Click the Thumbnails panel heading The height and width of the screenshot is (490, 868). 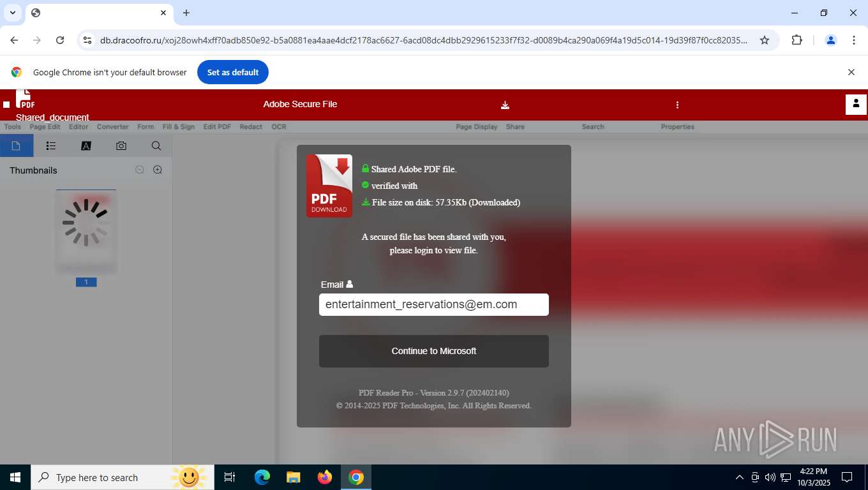(33, 170)
